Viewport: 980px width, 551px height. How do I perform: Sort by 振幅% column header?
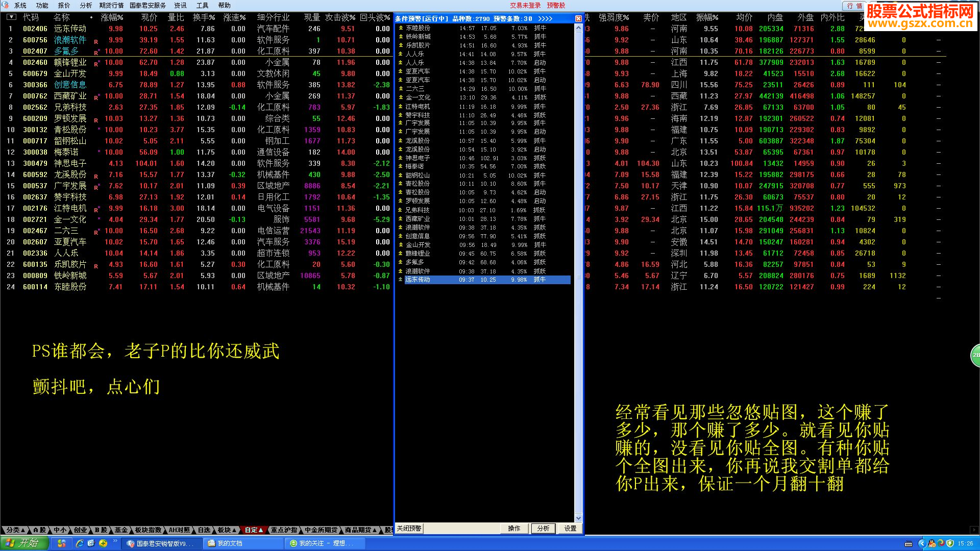707,17
